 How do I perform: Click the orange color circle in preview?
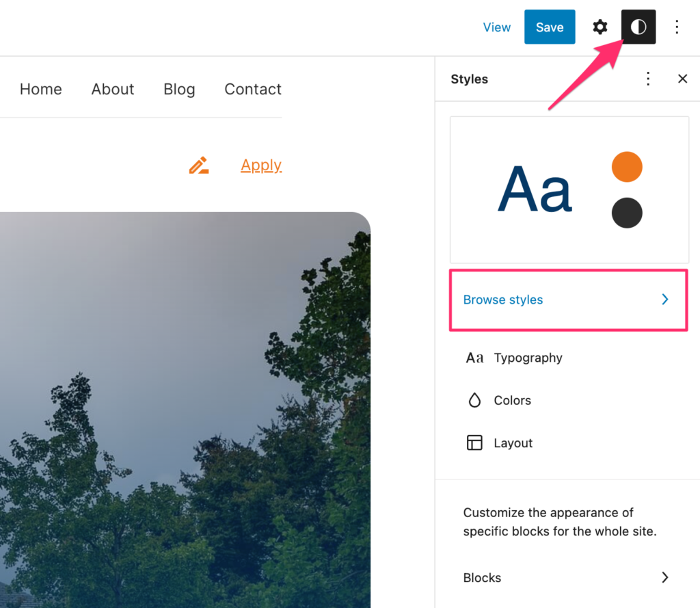tap(627, 167)
